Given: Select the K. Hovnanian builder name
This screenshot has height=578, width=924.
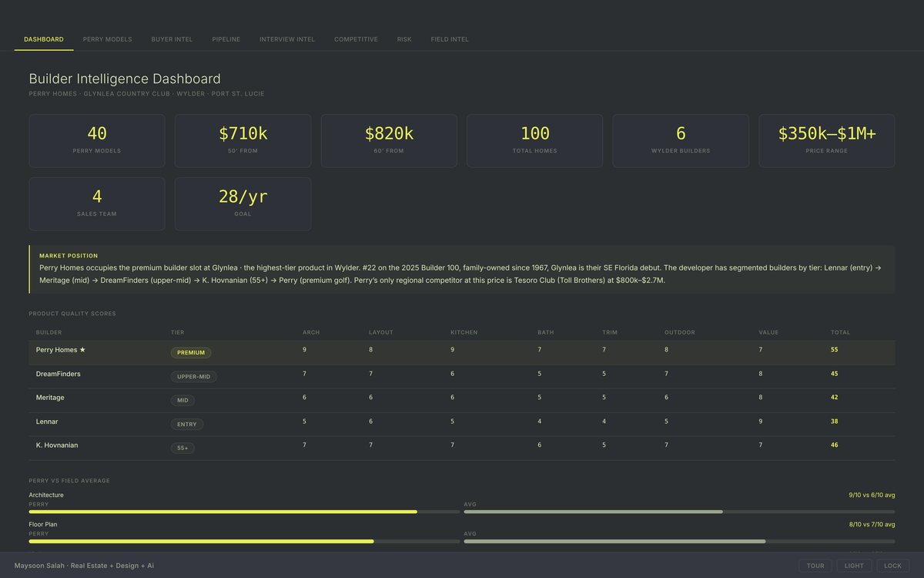Looking at the screenshot, I should click(57, 445).
